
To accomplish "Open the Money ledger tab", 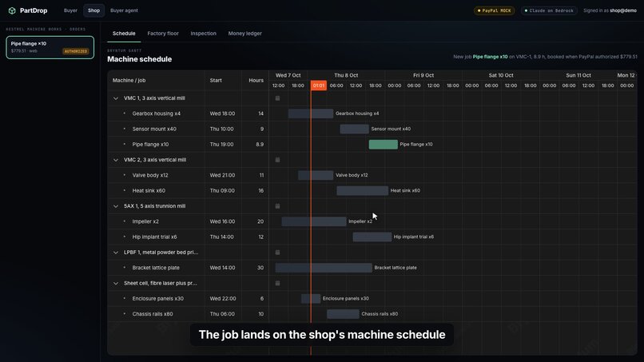I will (244, 34).
